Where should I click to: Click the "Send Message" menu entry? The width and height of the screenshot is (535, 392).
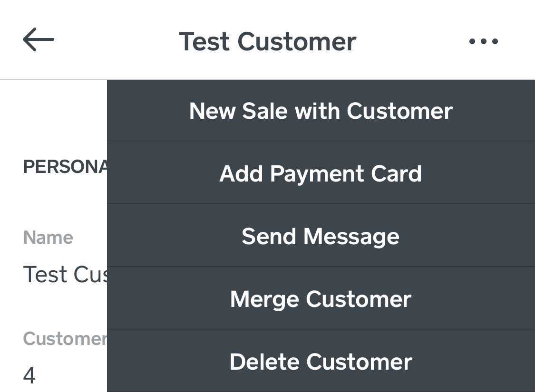pyautogui.click(x=321, y=236)
